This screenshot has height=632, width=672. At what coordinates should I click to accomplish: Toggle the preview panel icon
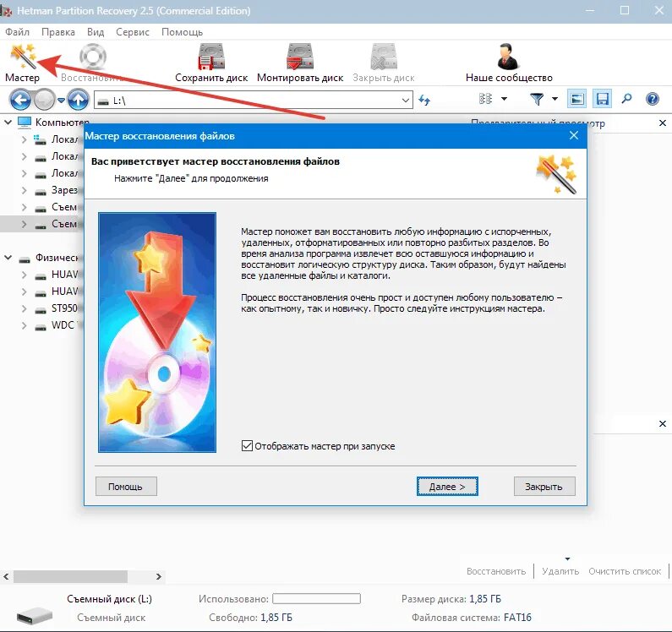576,100
